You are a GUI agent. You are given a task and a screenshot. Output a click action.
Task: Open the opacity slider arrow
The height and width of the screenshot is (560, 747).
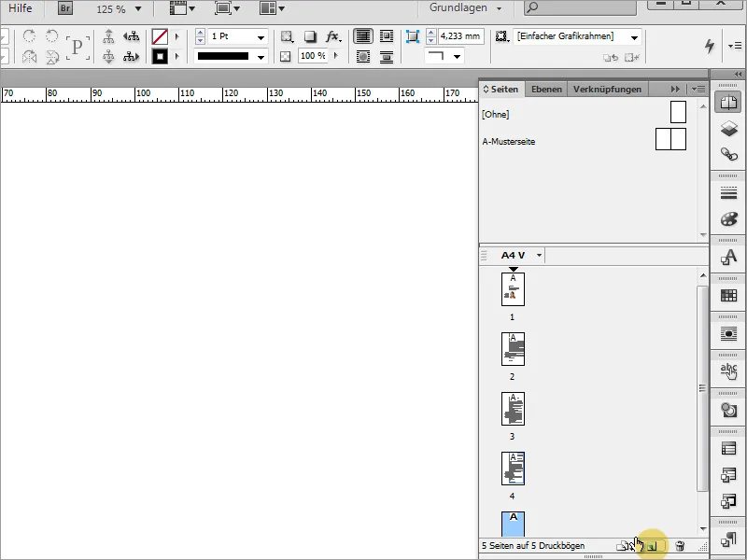(336, 56)
